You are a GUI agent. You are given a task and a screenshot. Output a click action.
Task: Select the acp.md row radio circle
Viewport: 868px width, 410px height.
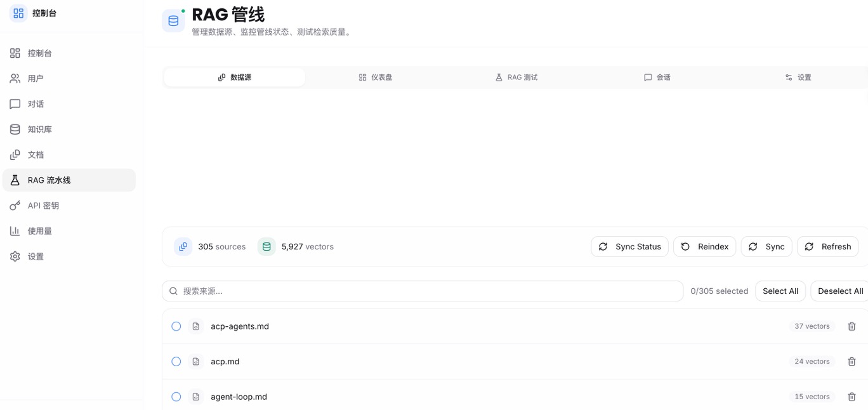pyautogui.click(x=176, y=362)
